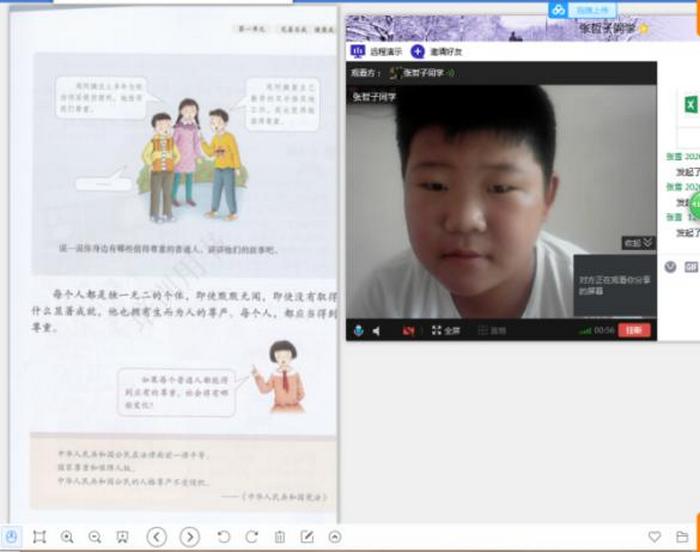700x552 pixels.
Task: Open the Excel file icon in chat panel
Action: (x=691, y=105)
